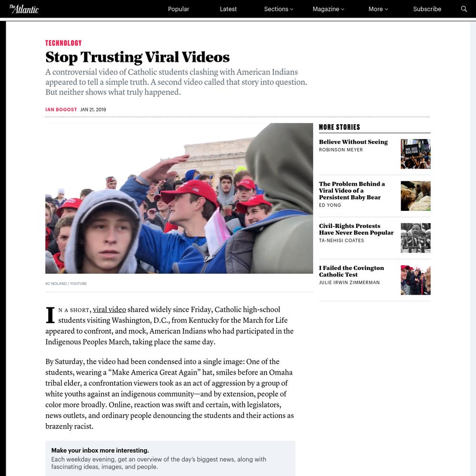Click the main article hero image
This screenshot has width=476, height=476.
179,198
